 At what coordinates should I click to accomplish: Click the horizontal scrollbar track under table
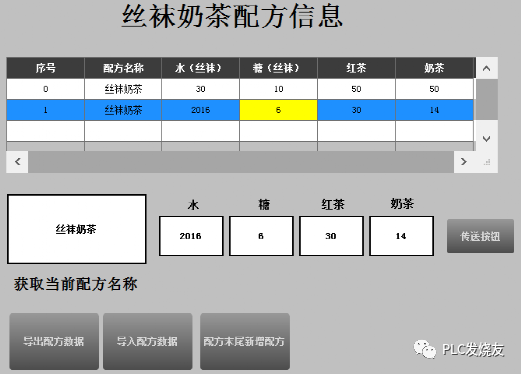pos(241,162)
